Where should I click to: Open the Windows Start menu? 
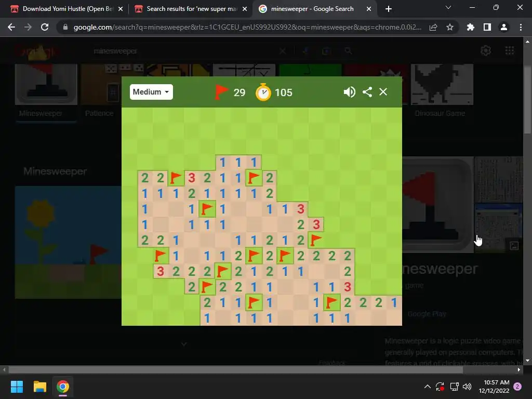[17, 387]
